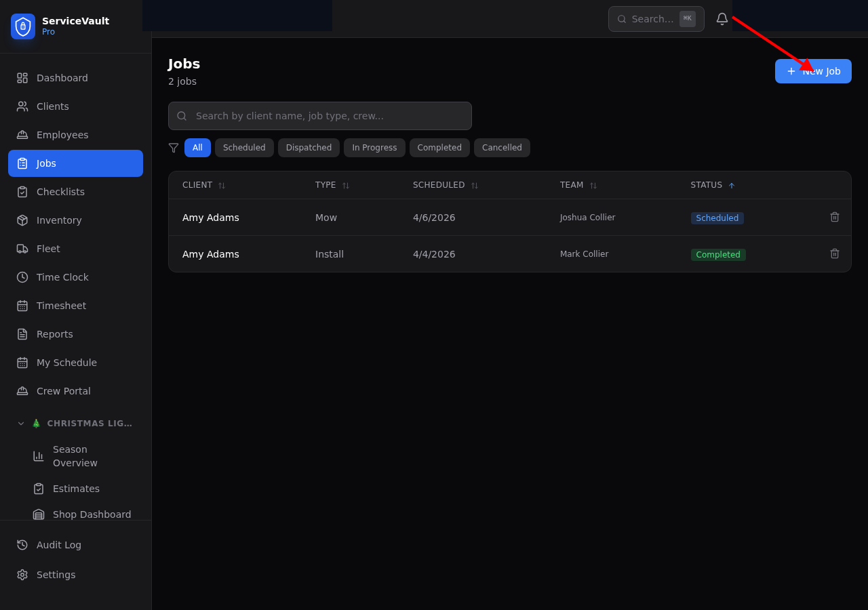Open the Shop Dashboard page
The image size is (868, 610).
click(x=92, y=514)
